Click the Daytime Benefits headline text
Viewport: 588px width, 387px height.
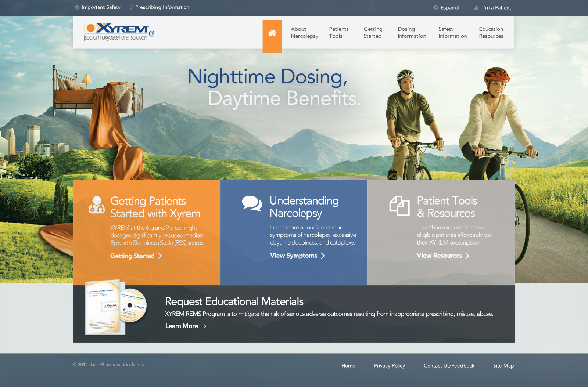pos(284,98)
